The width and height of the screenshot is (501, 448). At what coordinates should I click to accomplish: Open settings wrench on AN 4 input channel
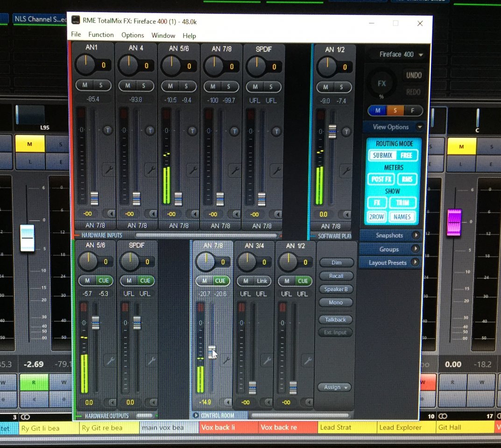point(151,169)
